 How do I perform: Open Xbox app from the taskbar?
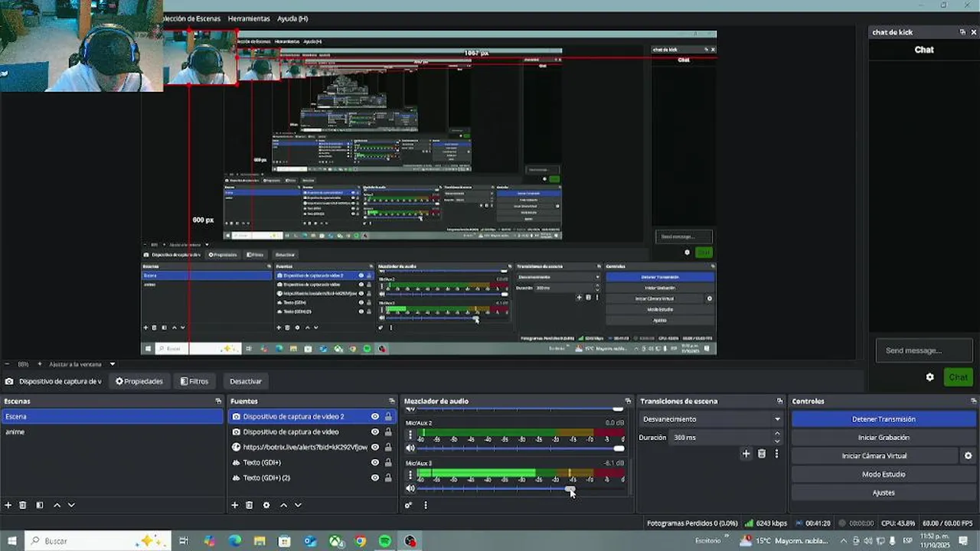point(335,541)
